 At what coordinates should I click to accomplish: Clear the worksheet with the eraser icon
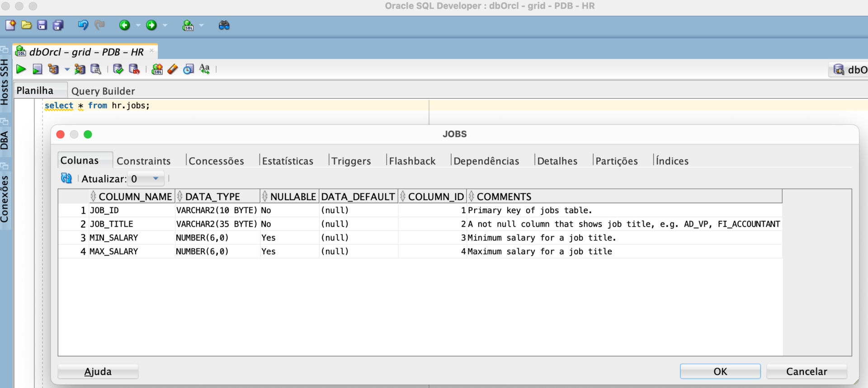[173, 69]
